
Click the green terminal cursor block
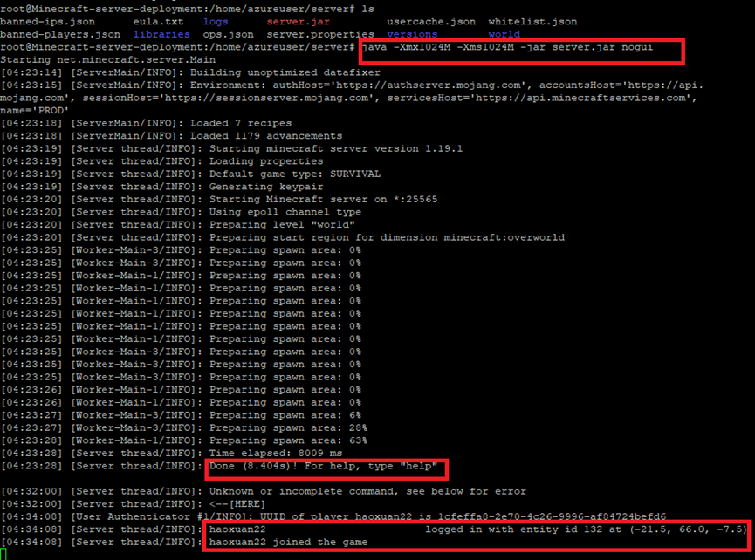(3, 554)
